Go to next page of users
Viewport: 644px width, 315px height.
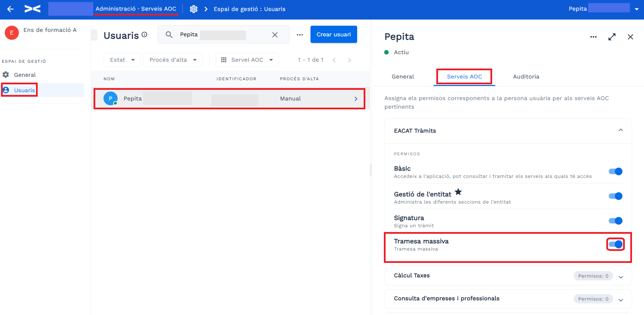(x=349, y=60)
